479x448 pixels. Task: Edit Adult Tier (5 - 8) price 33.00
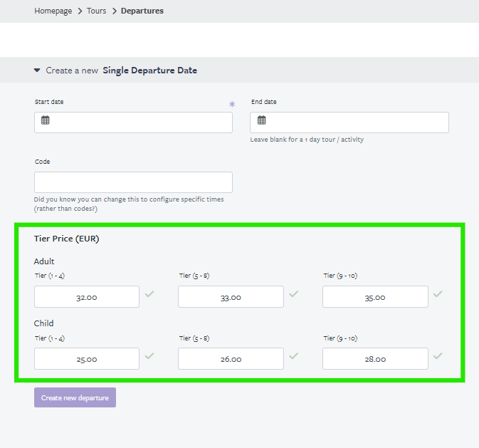coord(231,296)
